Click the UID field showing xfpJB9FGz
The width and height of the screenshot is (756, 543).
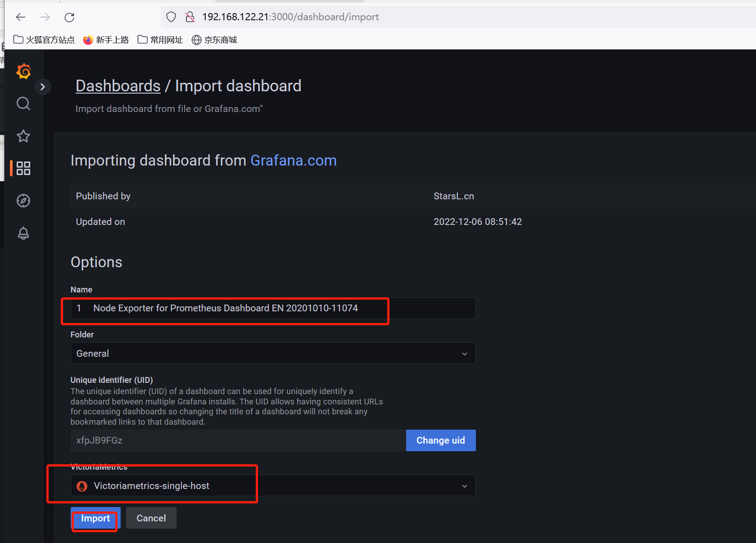[x=238, y=440]
